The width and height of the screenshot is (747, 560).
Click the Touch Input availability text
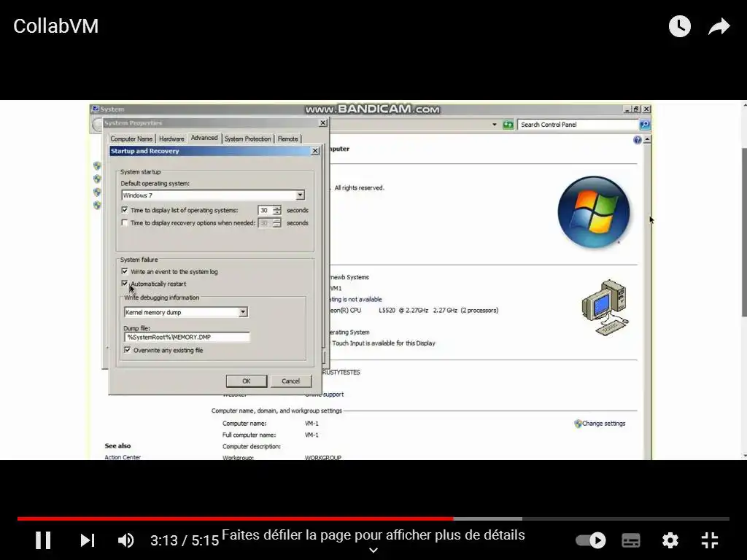(x=384, y=343)
